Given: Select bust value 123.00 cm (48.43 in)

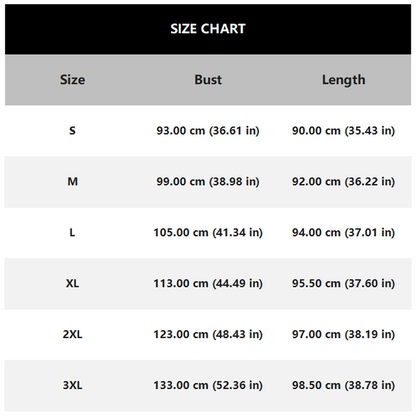Looking at the screenshot, I should [208, 334].
